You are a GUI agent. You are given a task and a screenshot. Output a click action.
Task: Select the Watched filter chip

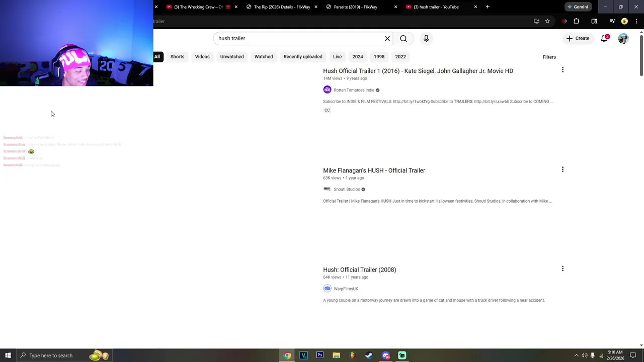(264, 57)
